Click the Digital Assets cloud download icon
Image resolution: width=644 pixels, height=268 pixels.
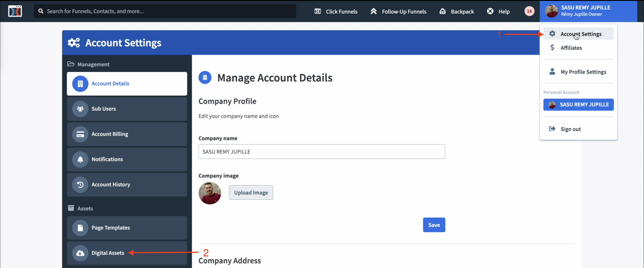coord(80,253)
